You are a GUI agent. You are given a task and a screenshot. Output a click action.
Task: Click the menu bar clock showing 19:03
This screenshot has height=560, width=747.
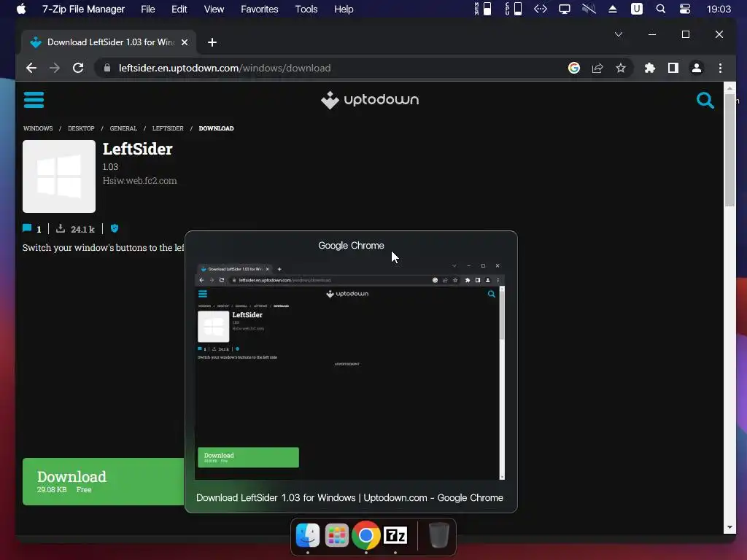click(719, 9)
